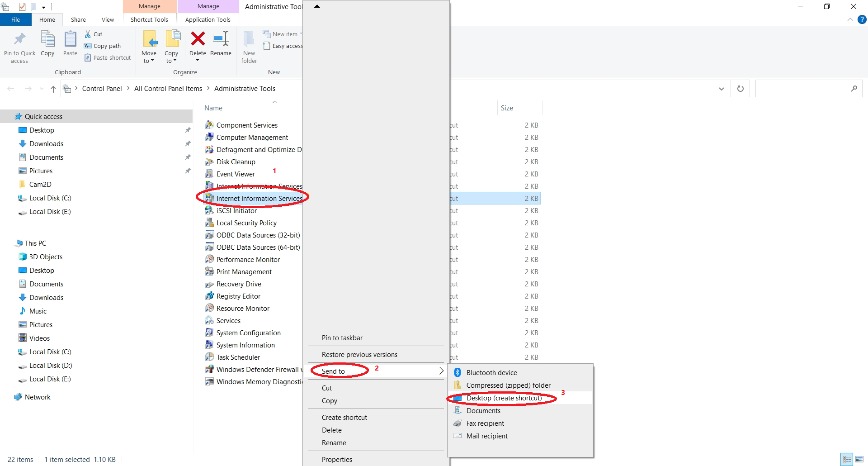Screen dimensions: 868x466
Task: Click the Easy access ribbon button
Action: click(283, 46)
